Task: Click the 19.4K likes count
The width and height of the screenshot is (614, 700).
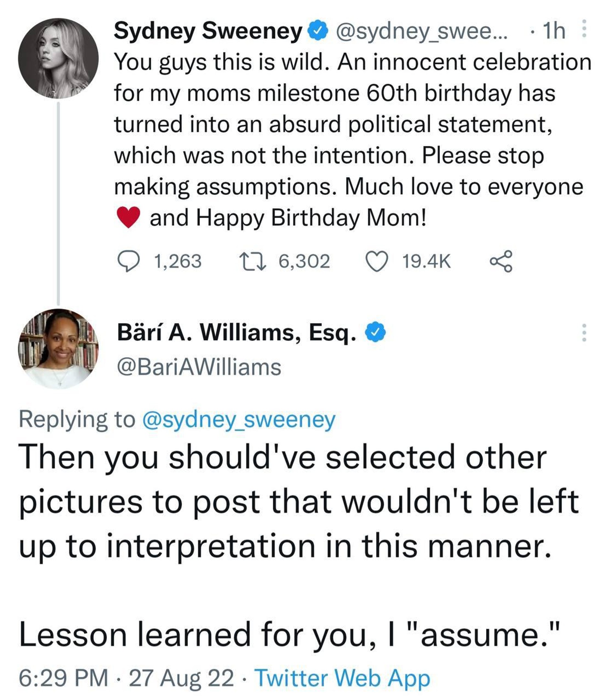Action: coord(426,261)
